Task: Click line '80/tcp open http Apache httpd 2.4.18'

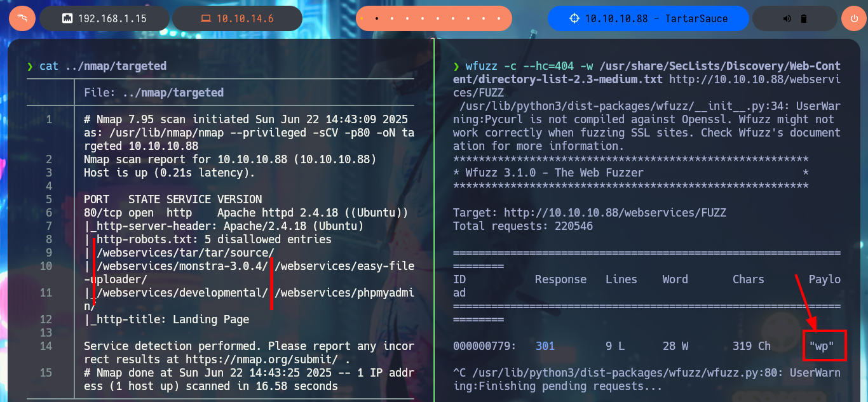Action: click(246, 213)
